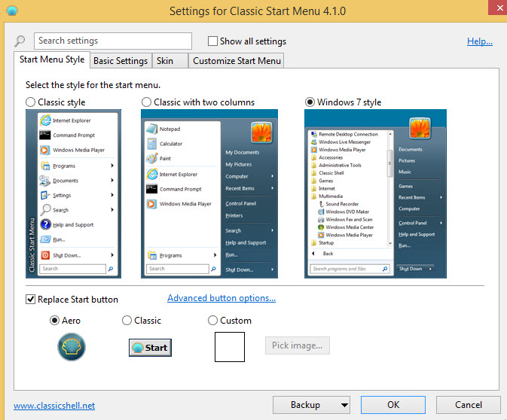507x420 pixels.
Task: Select Classic with two columns radio button
Action: coord(146,102)
